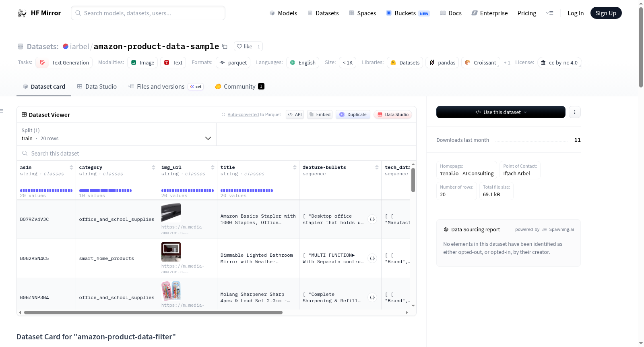644x347 pixels.
Task: Open Models in the top navigation
Action: point(283,13)
